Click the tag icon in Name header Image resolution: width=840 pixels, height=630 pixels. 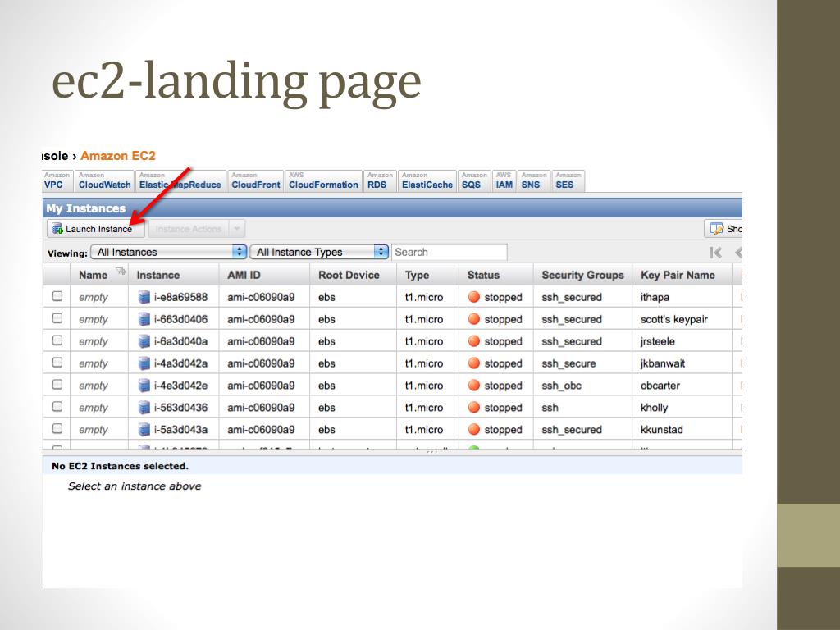121,271
